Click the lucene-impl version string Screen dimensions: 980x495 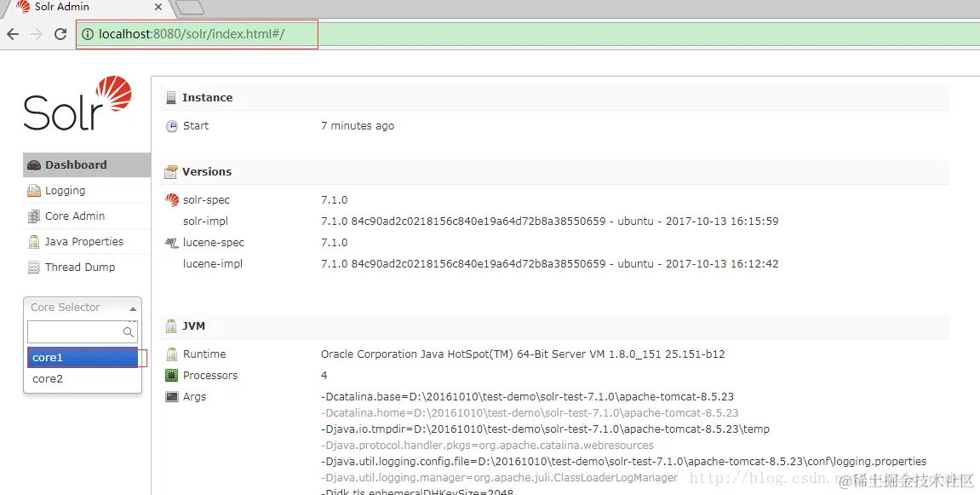(549, 263)
